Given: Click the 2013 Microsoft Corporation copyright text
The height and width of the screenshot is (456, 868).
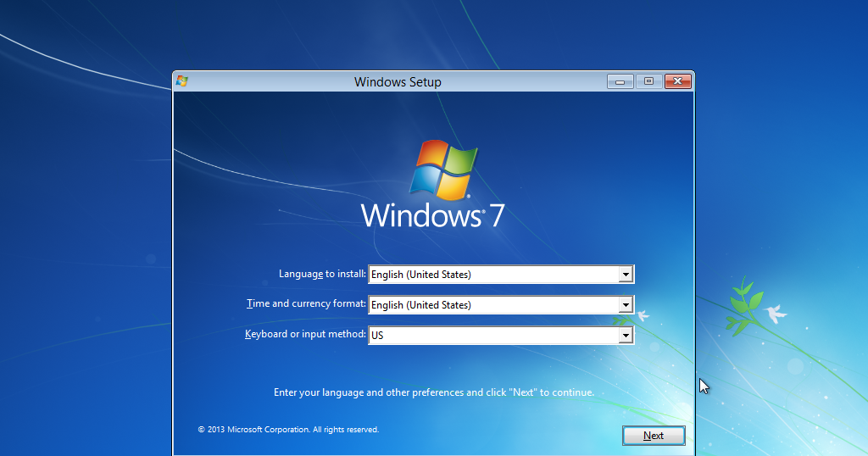Looking at the screenshot, I should point(288,430).
